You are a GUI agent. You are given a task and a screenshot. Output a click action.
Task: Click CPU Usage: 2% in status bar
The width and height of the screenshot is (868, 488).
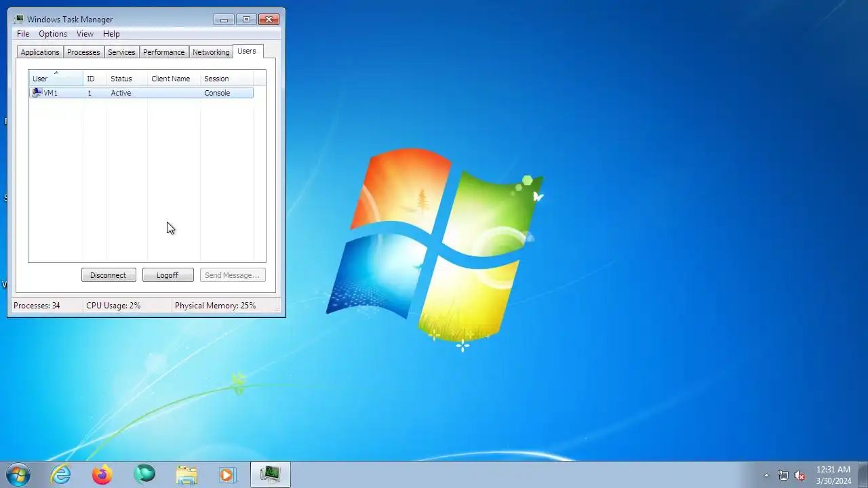tap(113, 306)
